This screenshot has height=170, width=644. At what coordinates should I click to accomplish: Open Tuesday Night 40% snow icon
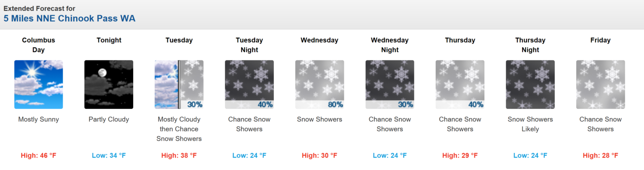(x=249, y=84)
